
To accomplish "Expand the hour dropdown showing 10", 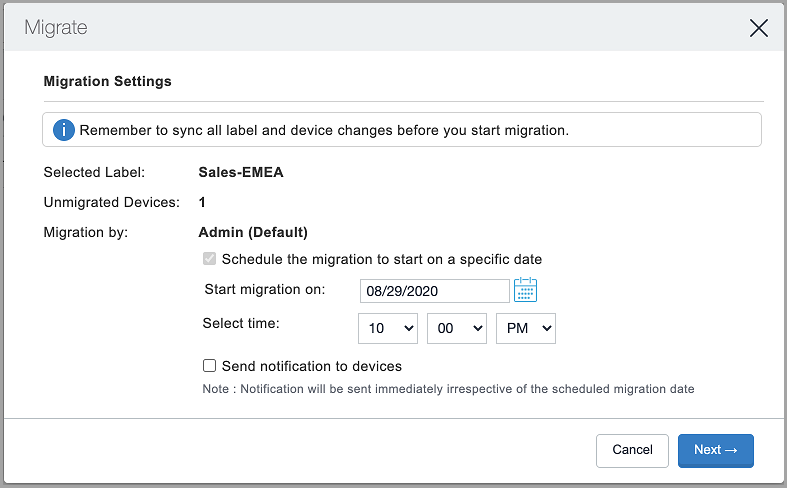I will tap(388, 328).
